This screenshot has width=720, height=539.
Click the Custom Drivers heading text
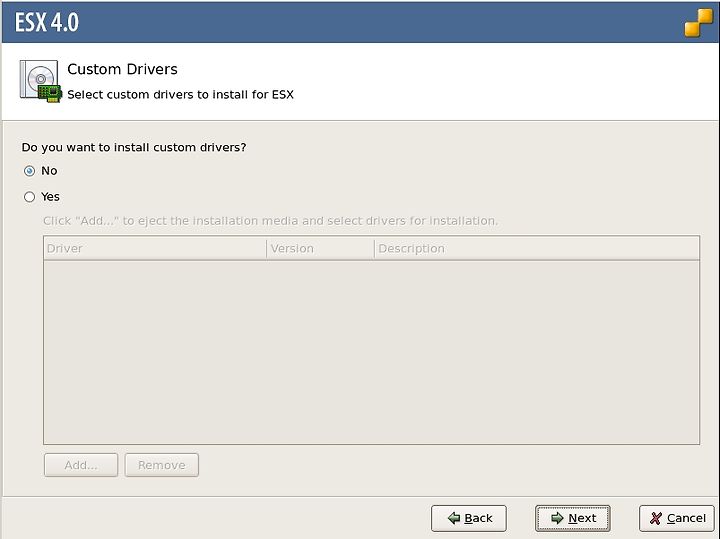point(122,69)
